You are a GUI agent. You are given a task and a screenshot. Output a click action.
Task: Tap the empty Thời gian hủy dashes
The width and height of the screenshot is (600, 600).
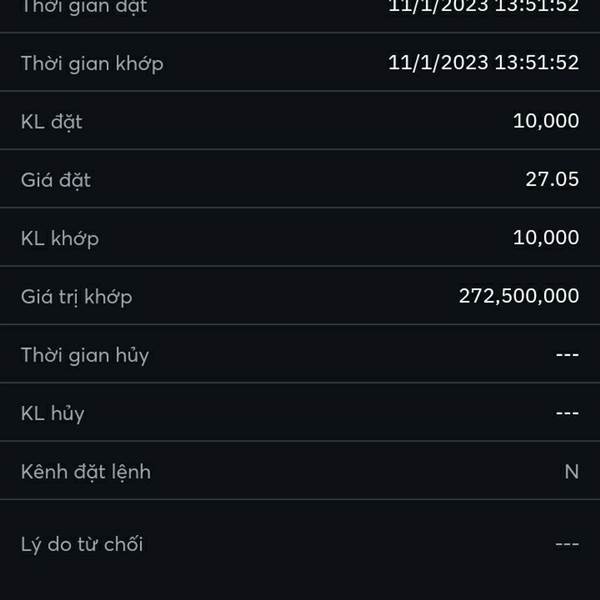pos(567,355)
